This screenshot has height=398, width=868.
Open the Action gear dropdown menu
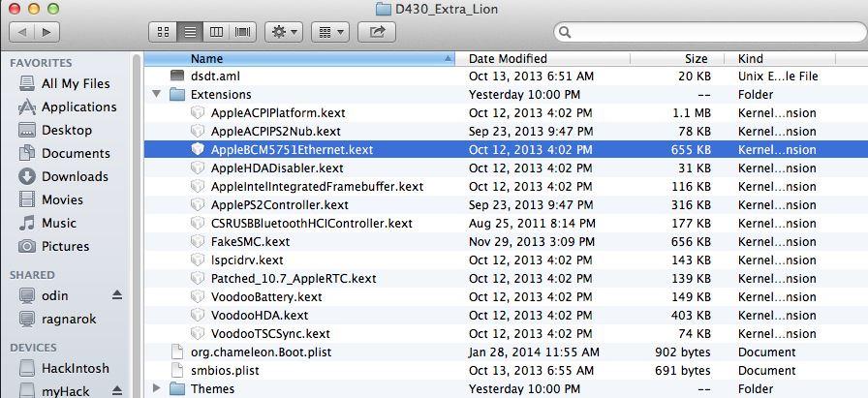pyautogui.click(x=285, y=32)
